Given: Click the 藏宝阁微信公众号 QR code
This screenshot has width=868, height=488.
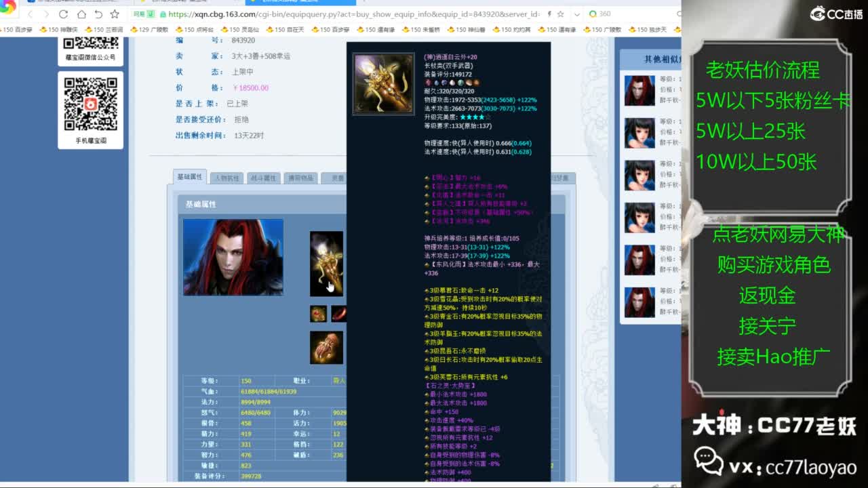Looking at the screenshot, I should point(90,43).
